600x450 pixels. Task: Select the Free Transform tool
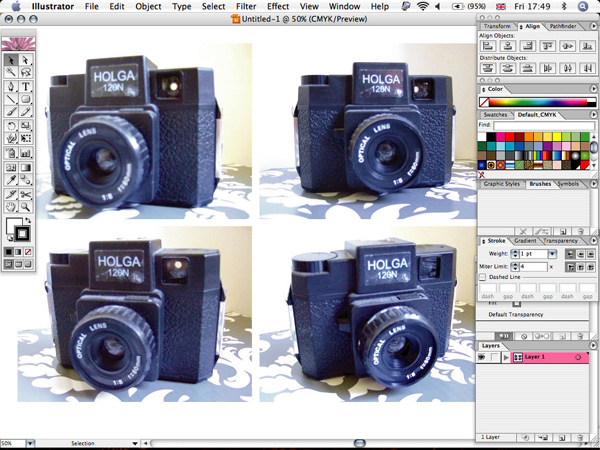coord(25,138)
